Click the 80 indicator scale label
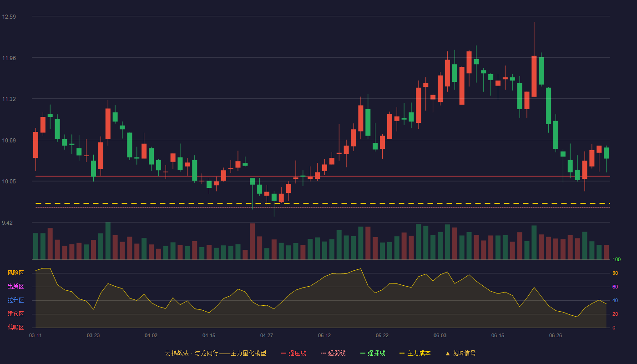This screenshot has width=637, height=364. (x=615, y=273)
